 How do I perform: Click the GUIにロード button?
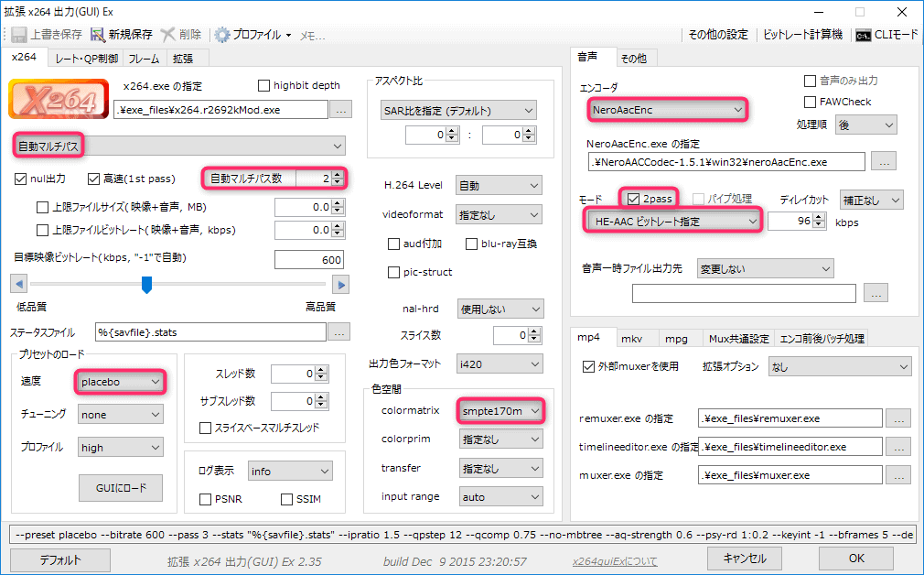[122, 485]
